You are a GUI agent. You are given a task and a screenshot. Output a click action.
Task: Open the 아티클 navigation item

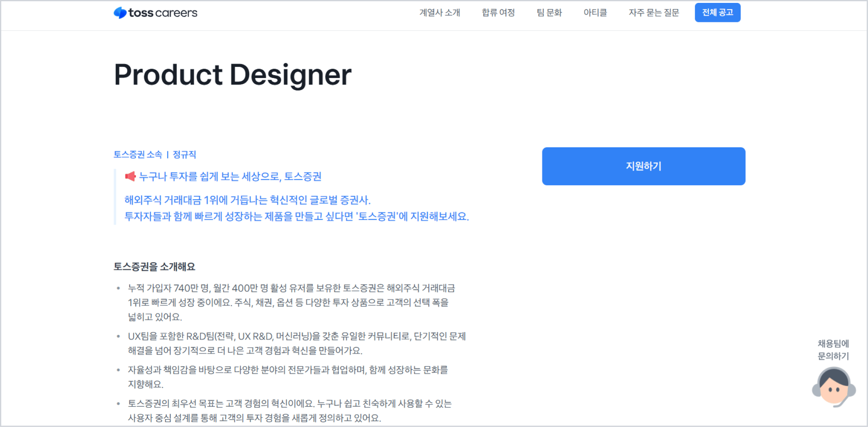coord(595,12)
